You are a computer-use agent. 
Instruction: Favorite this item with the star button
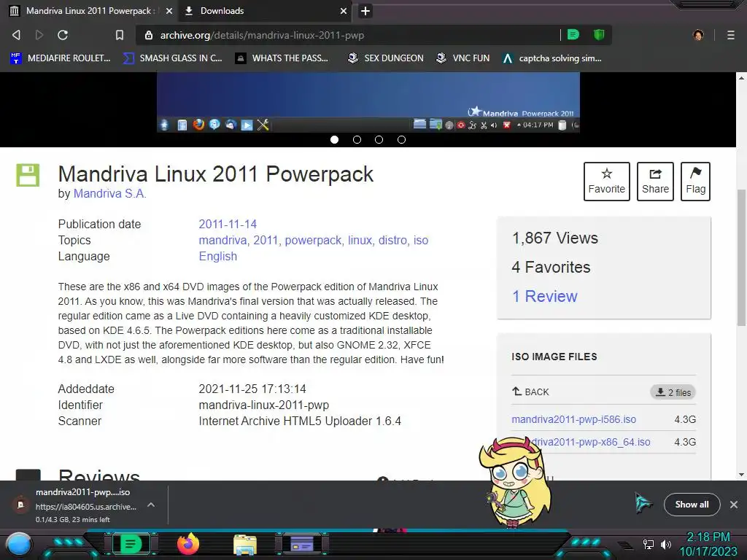(x=606, y=182)
